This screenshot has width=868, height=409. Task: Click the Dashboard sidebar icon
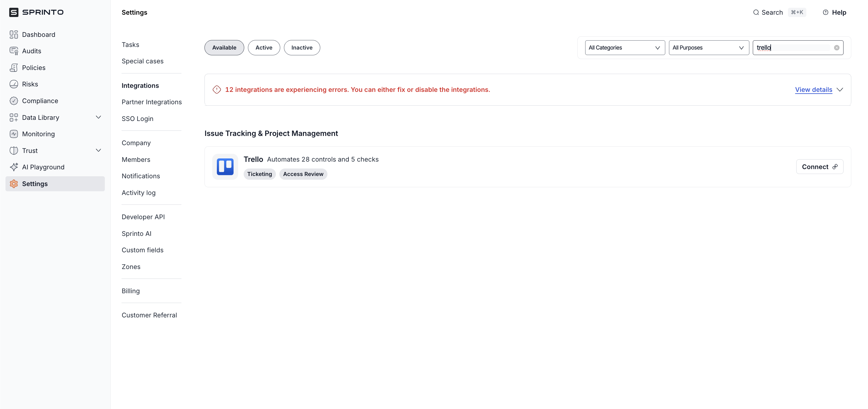point(14,34)
